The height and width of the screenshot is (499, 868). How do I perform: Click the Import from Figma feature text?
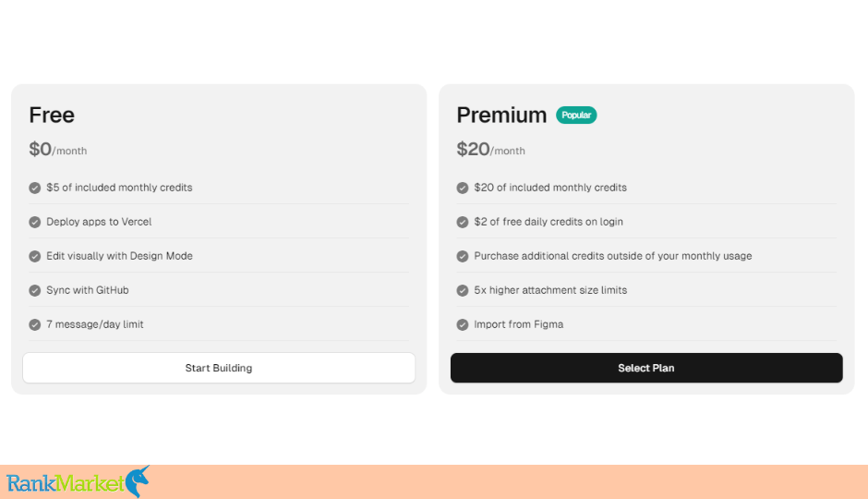pyautogui.click(x=519, y=324)
